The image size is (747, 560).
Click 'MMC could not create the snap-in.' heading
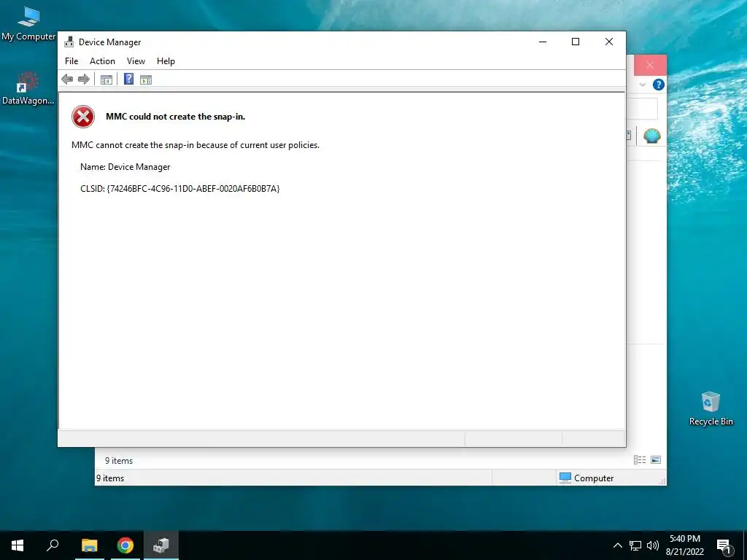pos(175,117)
